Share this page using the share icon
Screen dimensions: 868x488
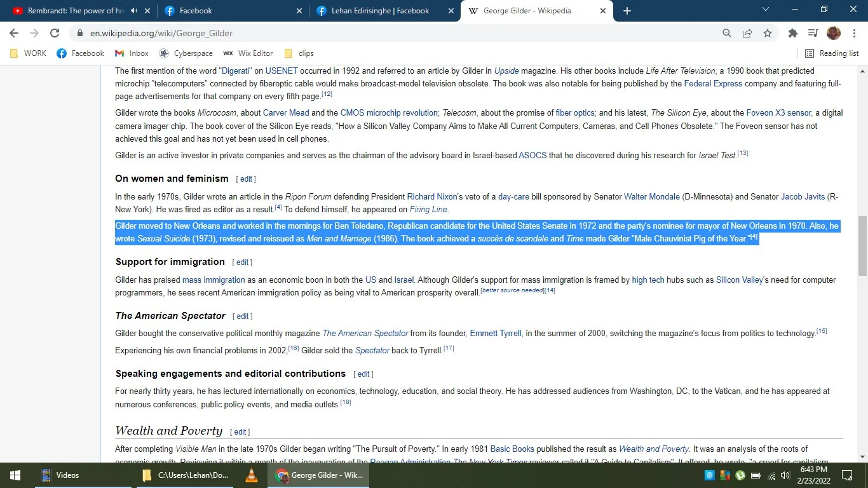(747, 33)
